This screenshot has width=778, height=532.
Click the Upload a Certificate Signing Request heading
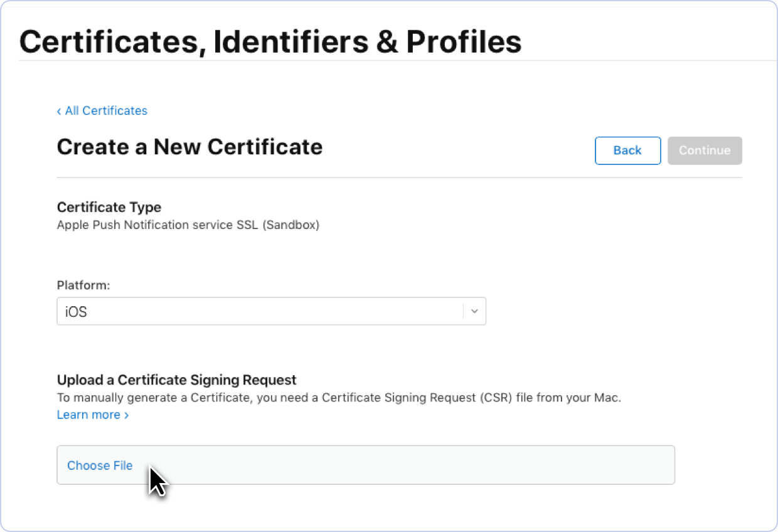tap(176, 380)
